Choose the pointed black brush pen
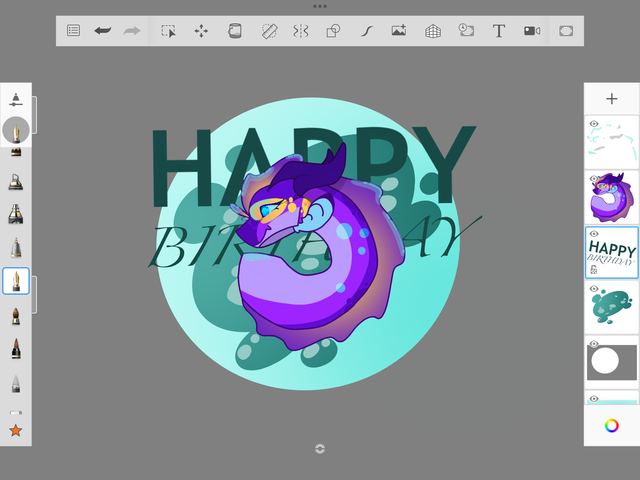The width and height of the screenshot is (640, 480). (x=16, y=349)
